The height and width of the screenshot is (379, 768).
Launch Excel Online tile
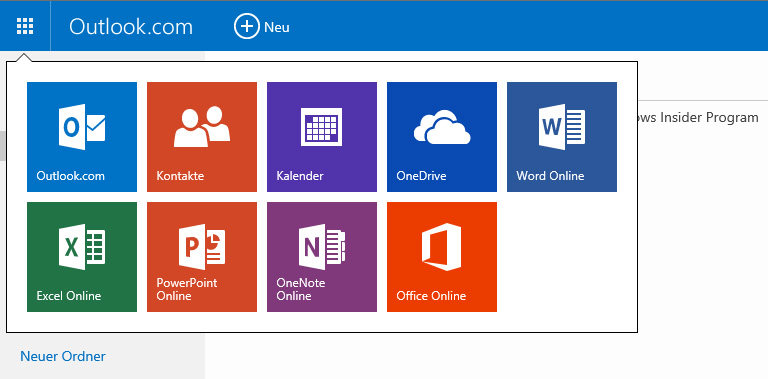pos(82,257)
